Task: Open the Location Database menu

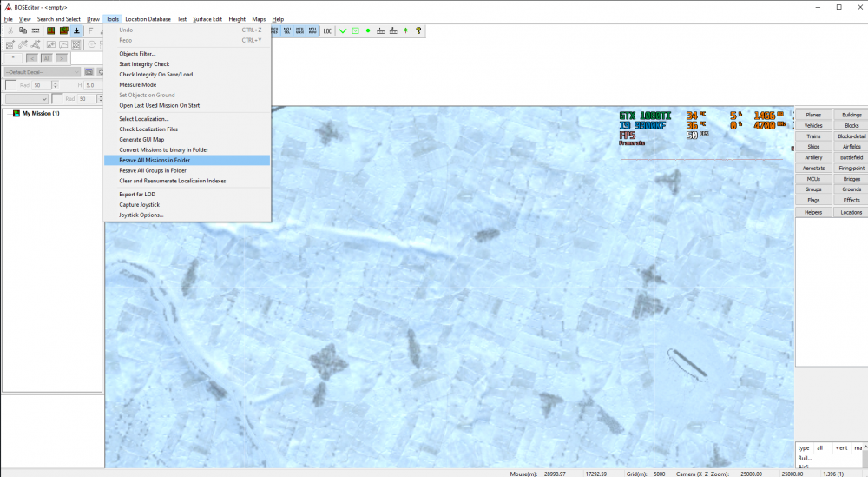Action: click(148, 18)
